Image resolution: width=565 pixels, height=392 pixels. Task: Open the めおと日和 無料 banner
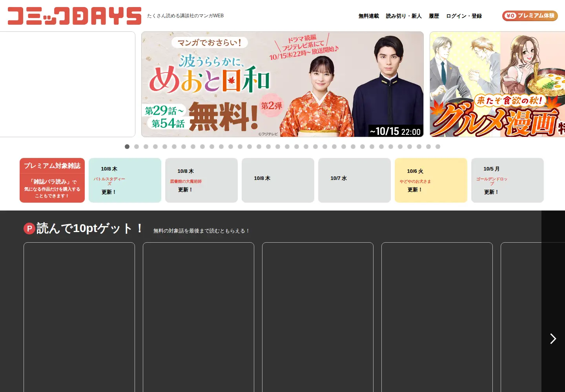pos(282,84)
